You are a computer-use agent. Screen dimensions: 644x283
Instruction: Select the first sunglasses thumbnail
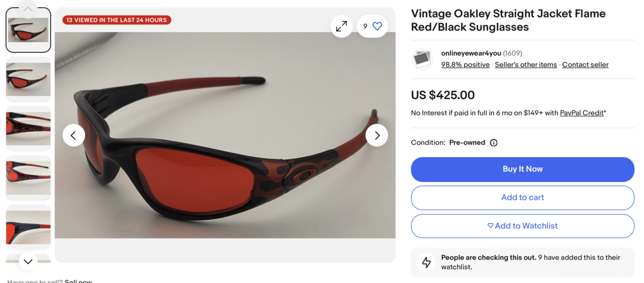[x=28, y=30]
